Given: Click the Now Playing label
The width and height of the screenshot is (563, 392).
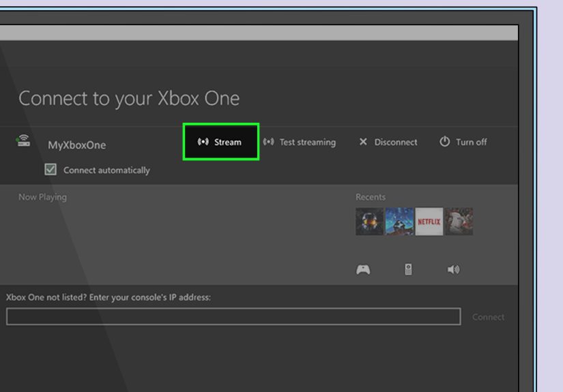Looking at the screenshot, I should pos(42,197).
